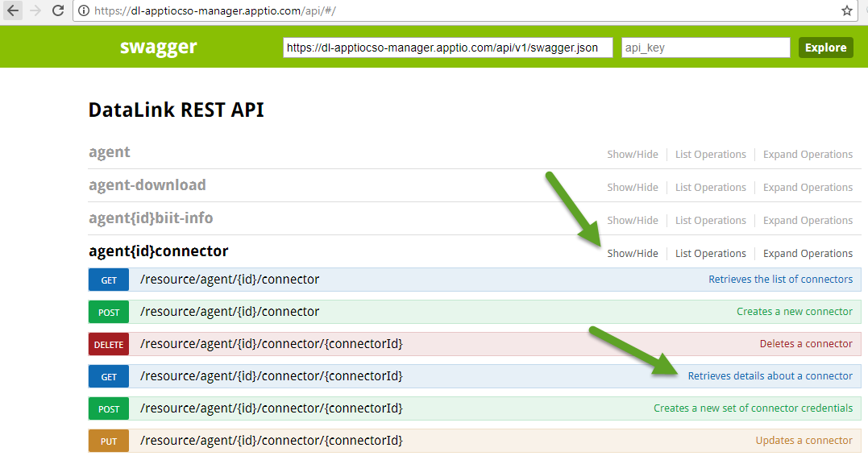This screenshot has width=868, height=456.
Task: Click the Explore button
Action: click(825, 48)
